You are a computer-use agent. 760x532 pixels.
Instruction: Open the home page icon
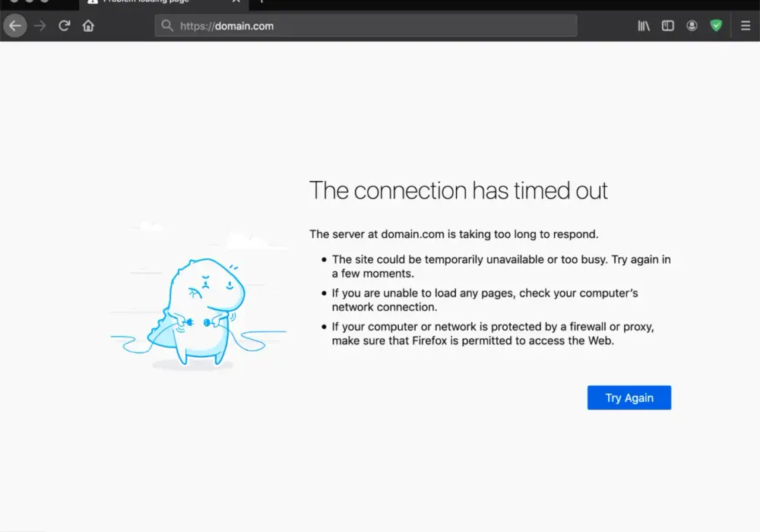pyautogui.click(x=88, y=25)
